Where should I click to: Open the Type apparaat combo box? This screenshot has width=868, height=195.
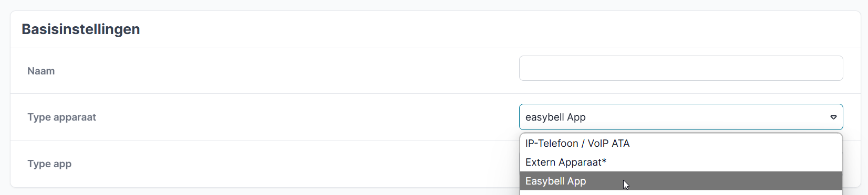[681, 117]
